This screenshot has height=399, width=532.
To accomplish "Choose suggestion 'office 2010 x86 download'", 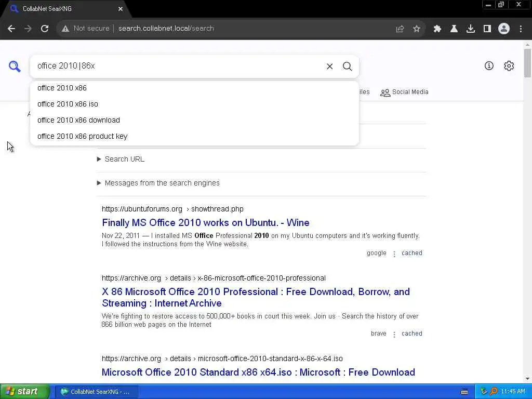I will [x=194, y=120].
